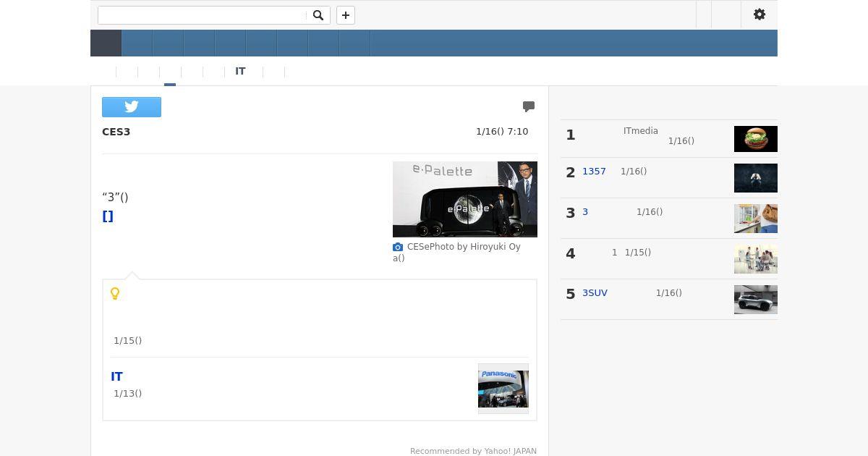This screenshot has width=868, height=456.
Task: Select the IT category tab
Action: point(240,72)
